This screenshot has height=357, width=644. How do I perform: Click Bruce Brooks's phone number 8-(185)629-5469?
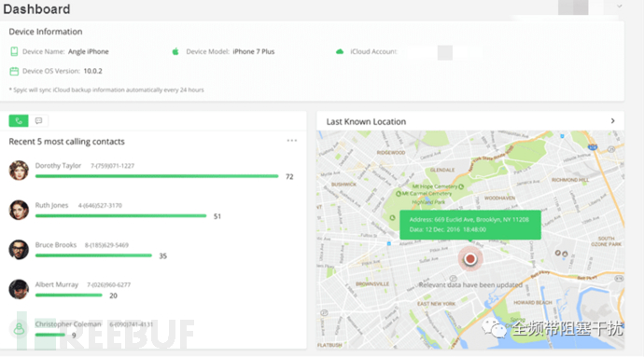coord(106,245)
